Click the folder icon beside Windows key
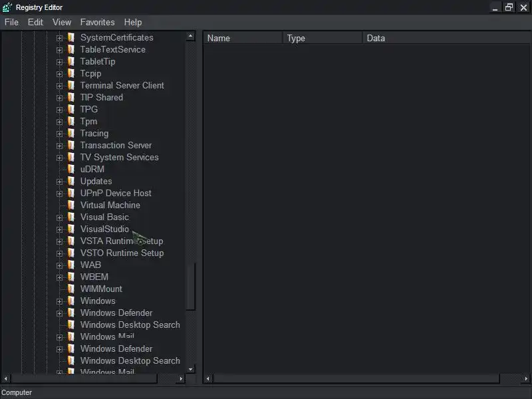 click(71, 301)
